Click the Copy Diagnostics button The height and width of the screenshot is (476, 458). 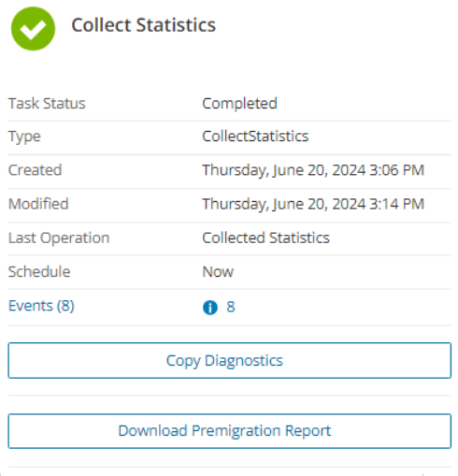pyautogui.click(x=230, y=361)
